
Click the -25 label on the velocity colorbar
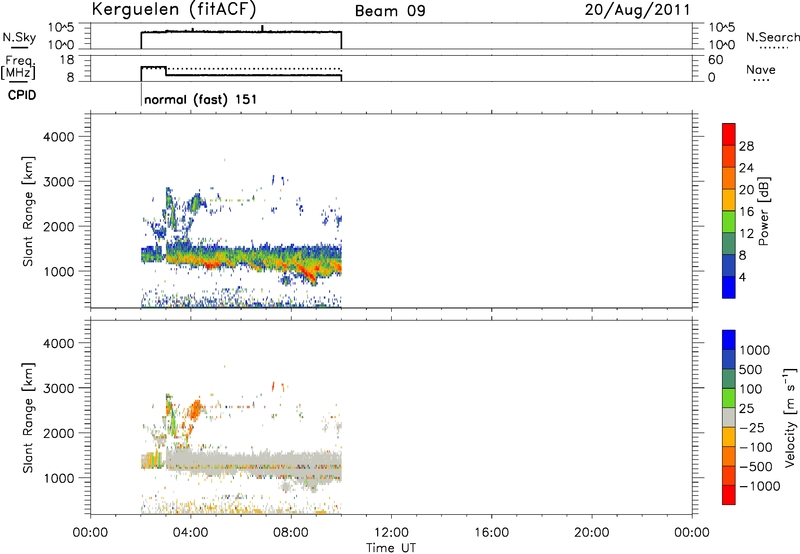pyautogui.click(x=752, y=428)
